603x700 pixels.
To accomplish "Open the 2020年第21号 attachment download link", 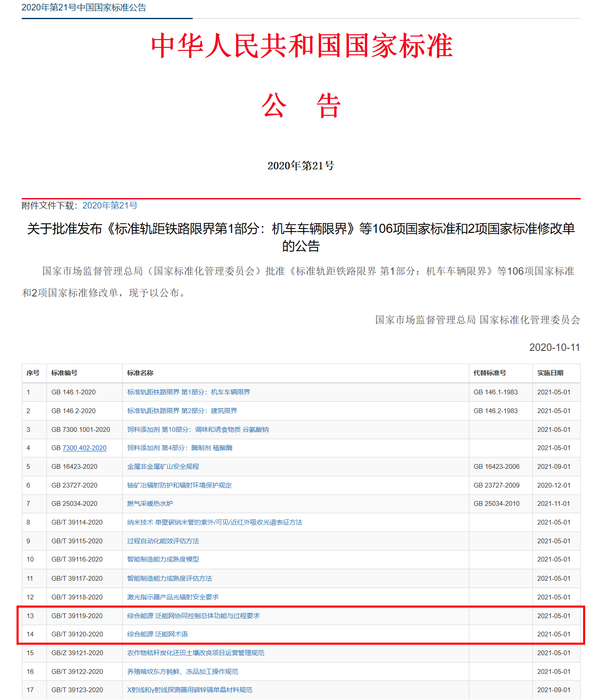I will point(110,205).
